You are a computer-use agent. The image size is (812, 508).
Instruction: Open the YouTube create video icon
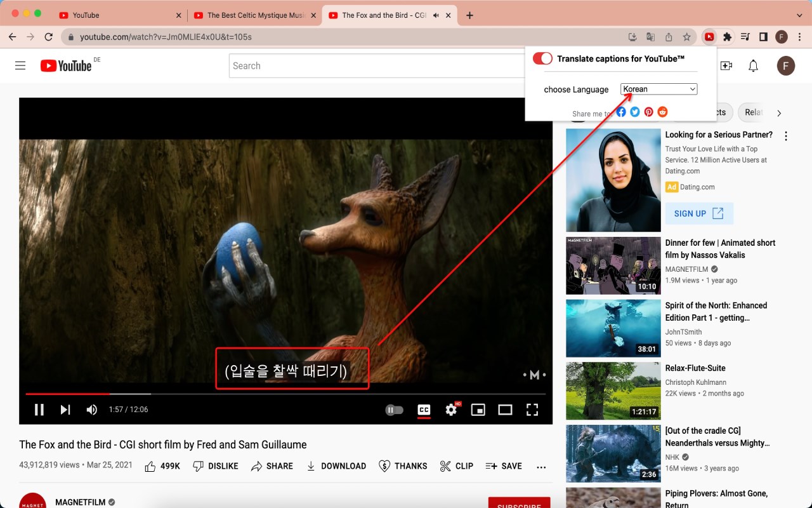726,65
